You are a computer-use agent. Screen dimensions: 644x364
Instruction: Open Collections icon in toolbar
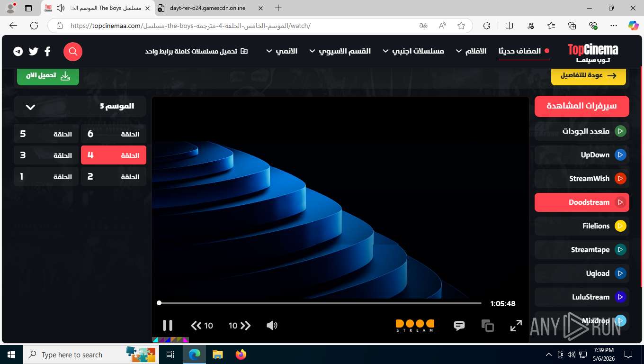pyautogui.click(x=572, y=26)
